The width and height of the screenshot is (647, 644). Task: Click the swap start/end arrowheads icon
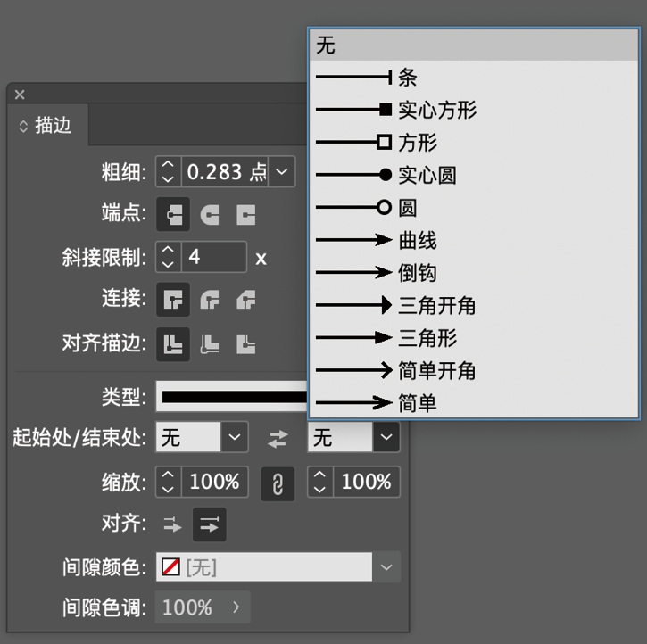(x=278, y=438)
